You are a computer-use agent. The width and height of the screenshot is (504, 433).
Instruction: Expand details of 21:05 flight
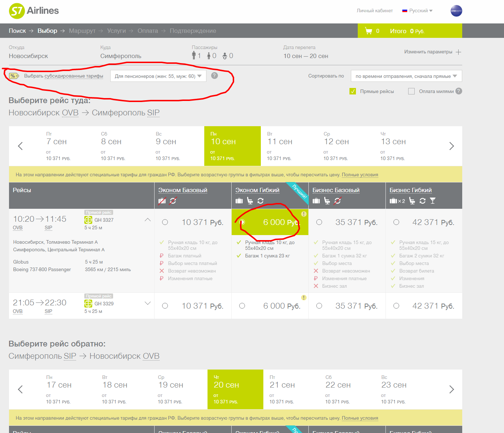coord(148,303)
